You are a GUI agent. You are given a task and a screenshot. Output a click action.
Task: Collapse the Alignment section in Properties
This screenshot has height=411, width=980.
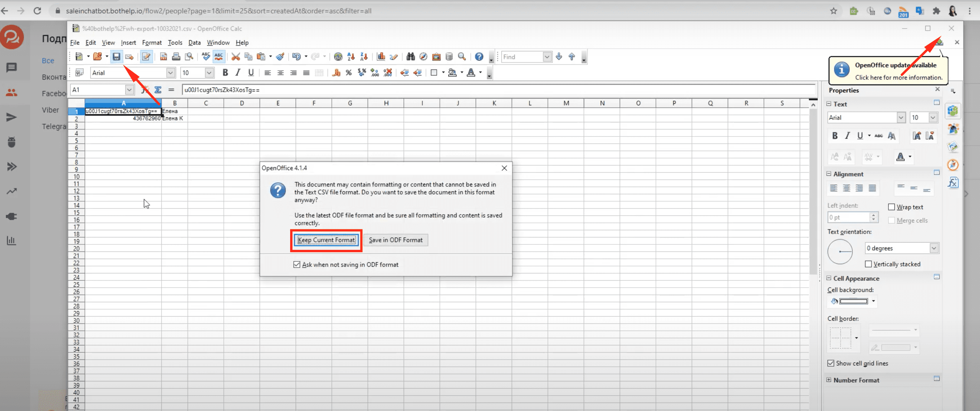(x=829, y=174)
